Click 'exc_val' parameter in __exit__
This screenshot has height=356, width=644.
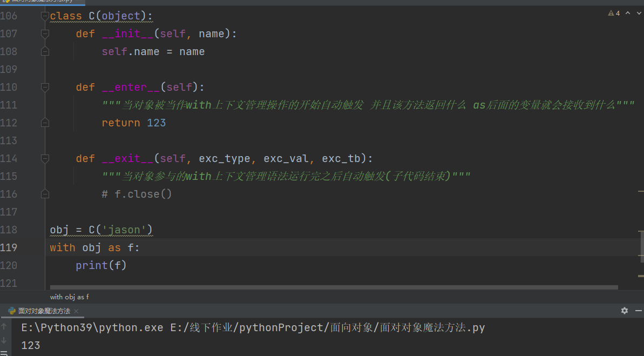click(286, 159)
